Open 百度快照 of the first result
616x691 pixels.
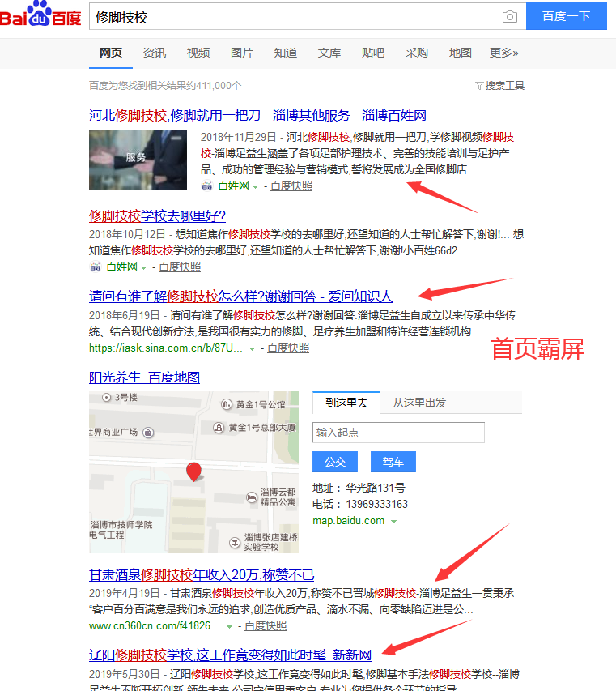pyautogui.click(x=291, y=186)
